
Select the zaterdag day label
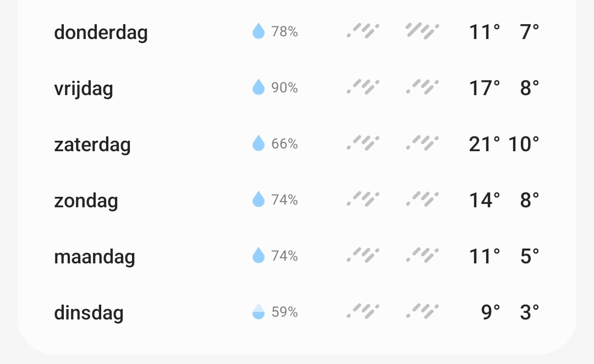point(92,145)
